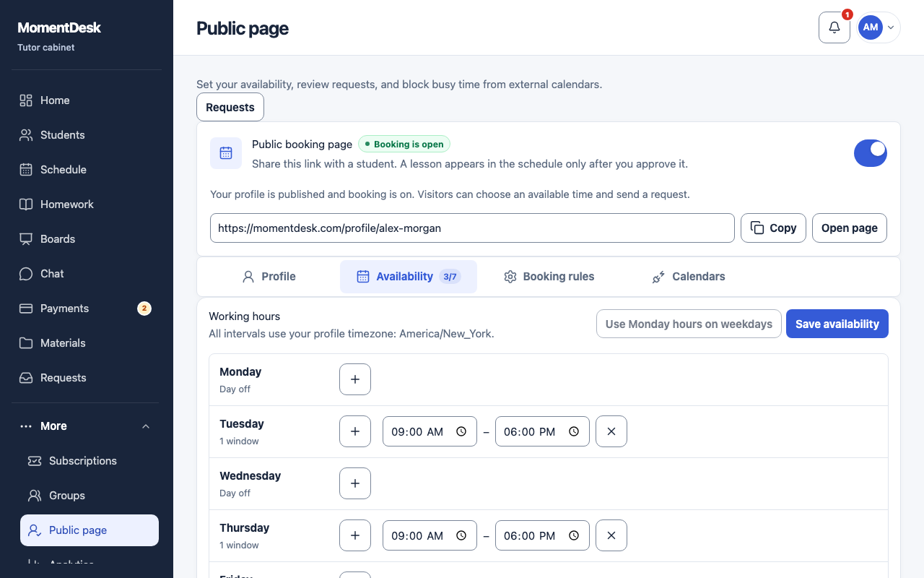Open the Requests button below the description
Image resolution: width=924 pixels, height=578 pixels.
click(x=230, y=107)
